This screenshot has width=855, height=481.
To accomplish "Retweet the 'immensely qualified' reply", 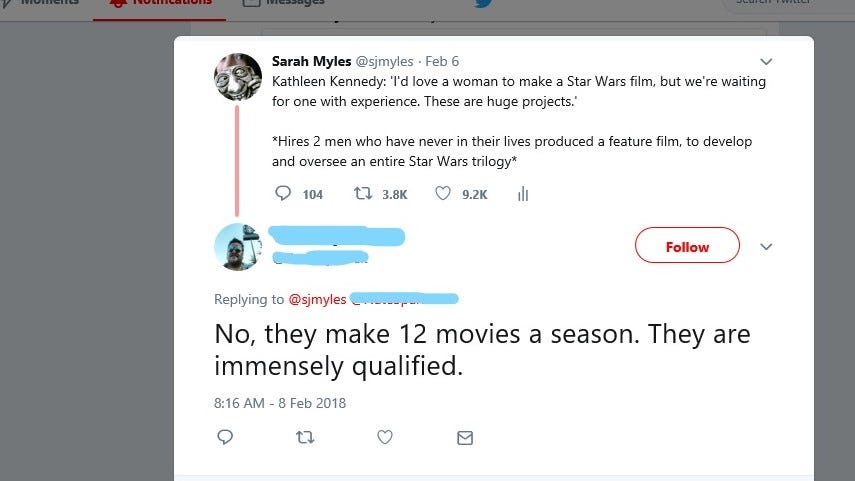I will coord(305,437).
